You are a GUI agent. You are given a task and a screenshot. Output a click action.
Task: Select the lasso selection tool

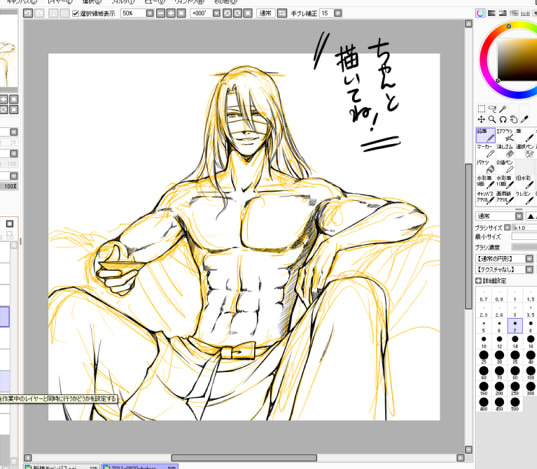point(492,109)
